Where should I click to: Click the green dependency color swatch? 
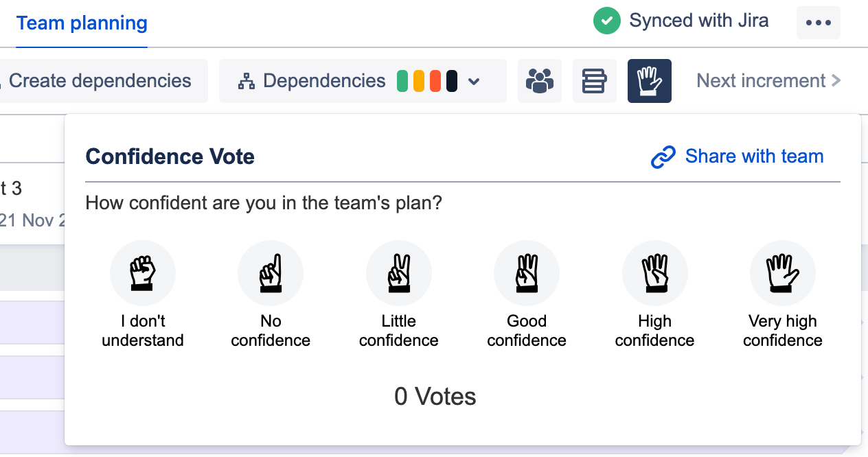[x=402, y=81]
